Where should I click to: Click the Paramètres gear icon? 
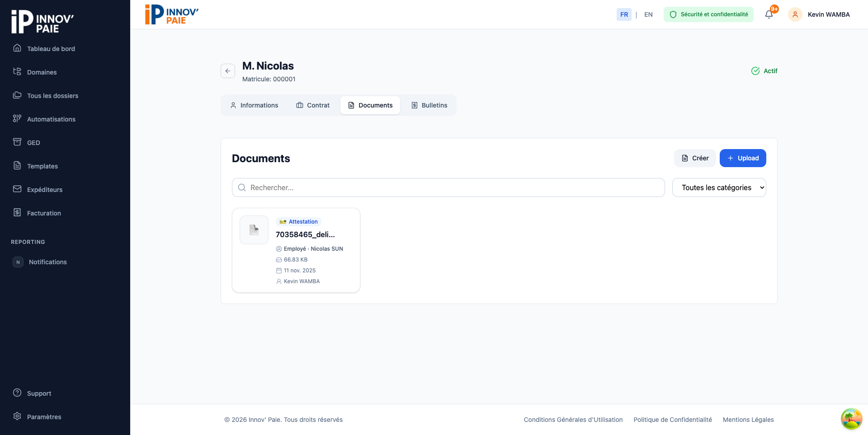click(x=17, y=416)
